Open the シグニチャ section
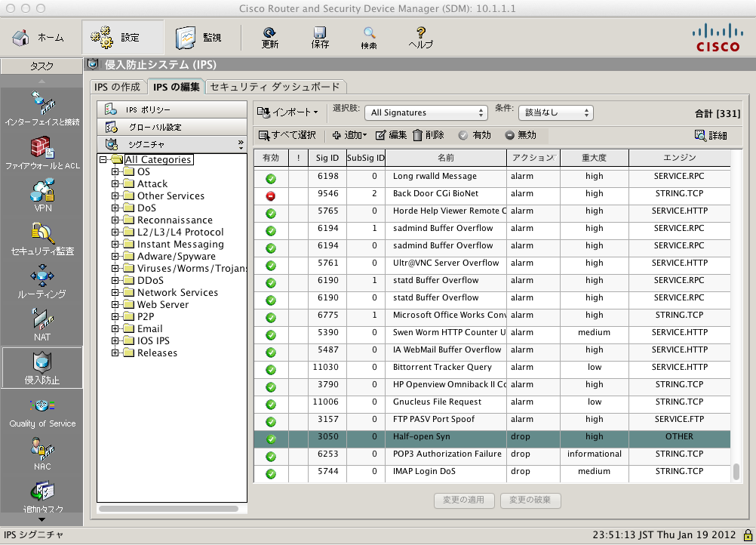756x545 pixels. 172,144
